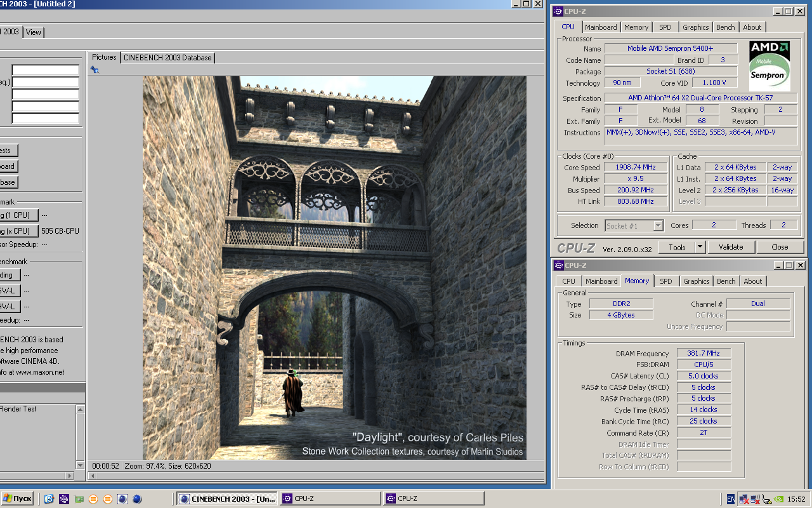Select the Pictures tab in Cinebench
This screenshot has width=812, height=508.
click(x=104, y=57)
